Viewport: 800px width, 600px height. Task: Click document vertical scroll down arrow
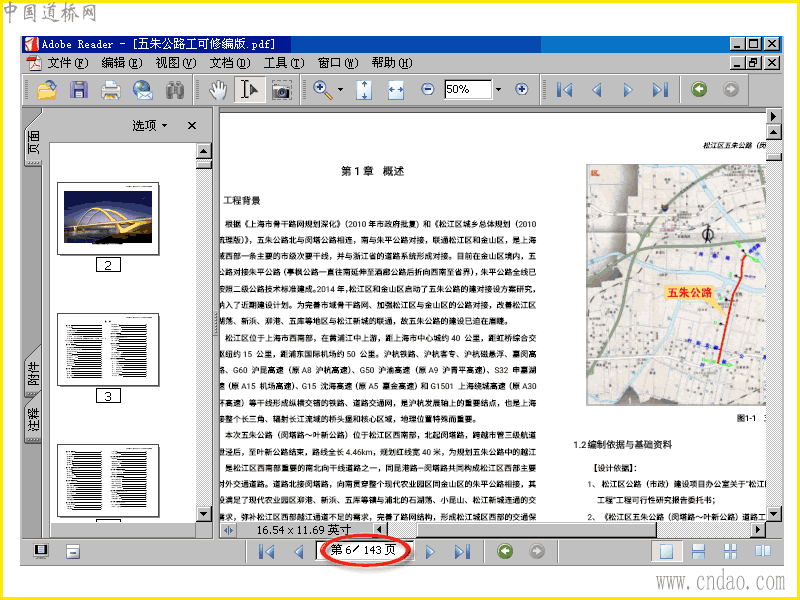(x=774, y=513)
